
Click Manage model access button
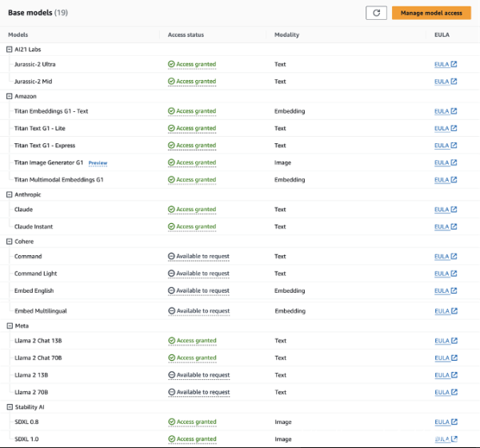[431, 13]
